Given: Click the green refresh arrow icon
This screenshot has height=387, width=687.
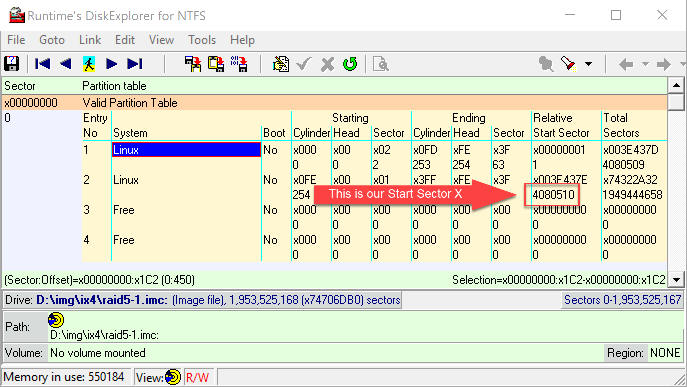Looking at the screenshot, I should pos(350,64).
